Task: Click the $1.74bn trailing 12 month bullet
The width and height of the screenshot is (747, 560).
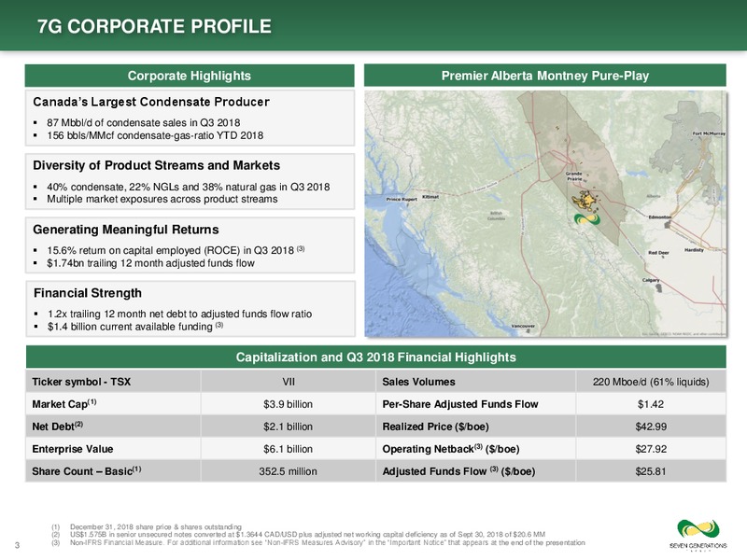Action: pyautogui.click(x=150, y=263)
